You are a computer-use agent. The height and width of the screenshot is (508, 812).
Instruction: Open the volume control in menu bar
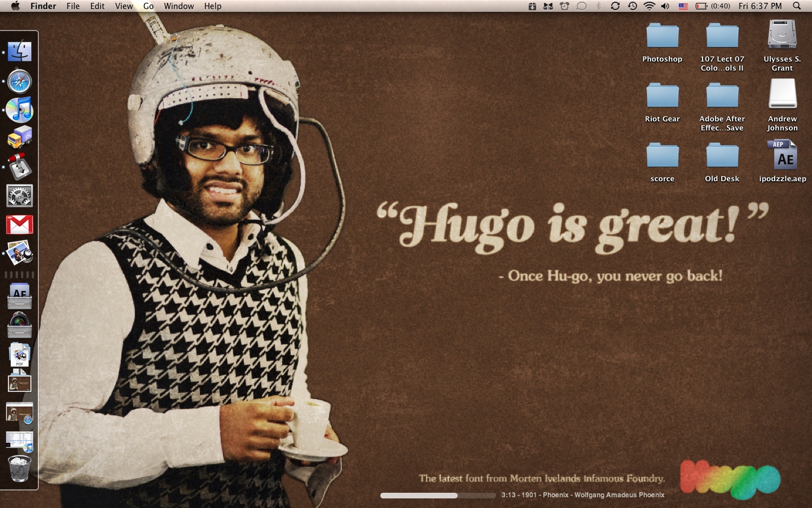pos(666,6)
